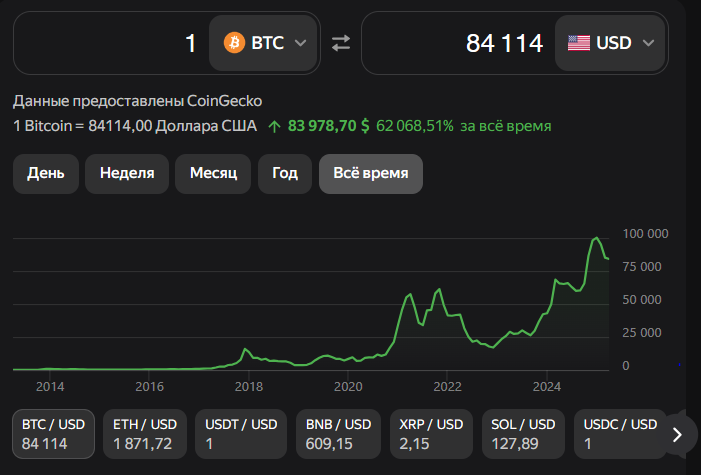Click the USD amount field showing 84 114
This screenshot has height=475, width=701.
[455, 43]
